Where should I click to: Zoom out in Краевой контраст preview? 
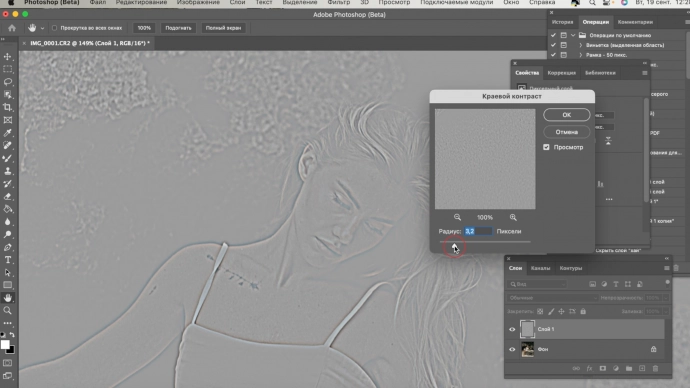point(457,217)
